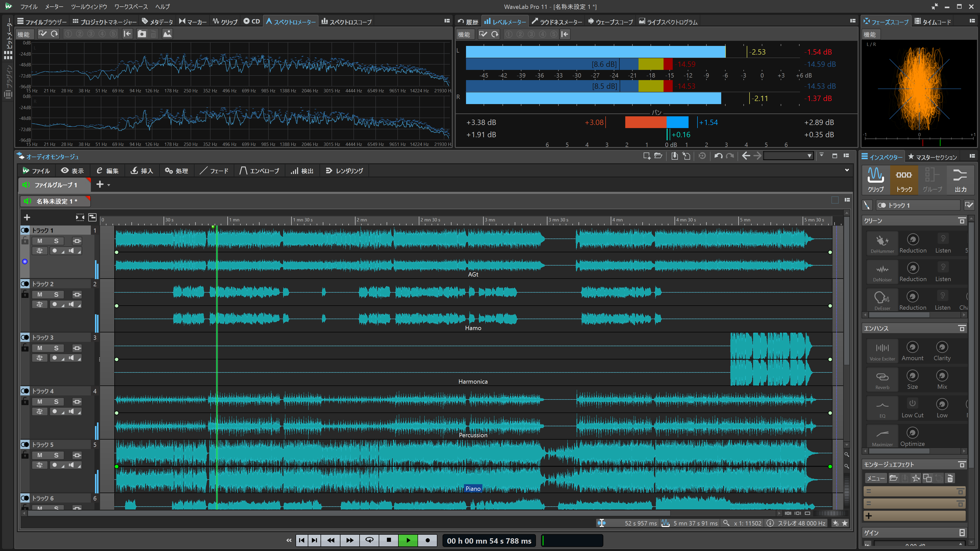Switch to the マスターセクション tab
The image size is (980, 551).
pyautogui.click(x=933, y=157)
